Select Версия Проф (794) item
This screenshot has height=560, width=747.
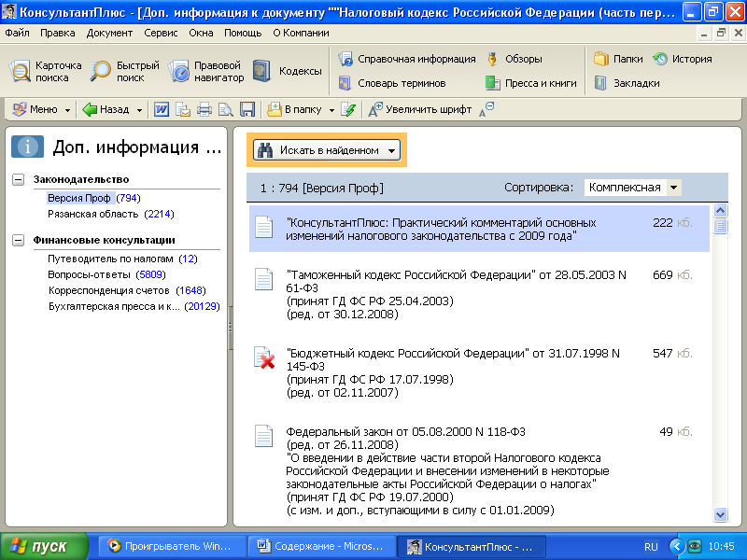[94, 198]
